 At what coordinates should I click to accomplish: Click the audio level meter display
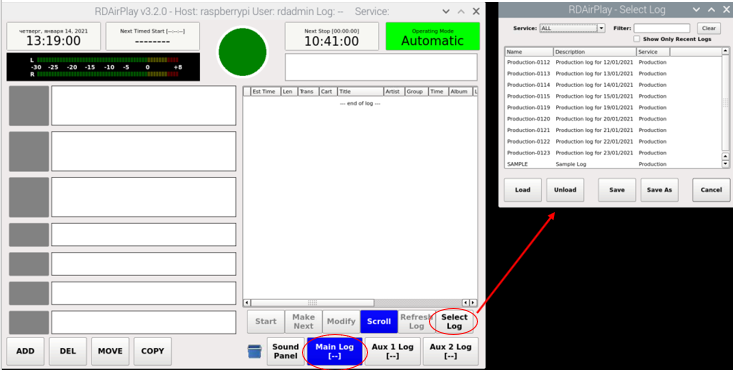(x=103, y=67)
